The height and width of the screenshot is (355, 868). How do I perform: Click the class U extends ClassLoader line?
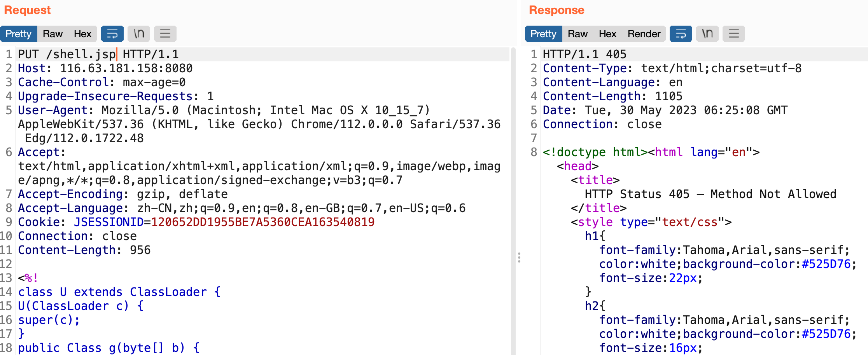pos(119,292)
